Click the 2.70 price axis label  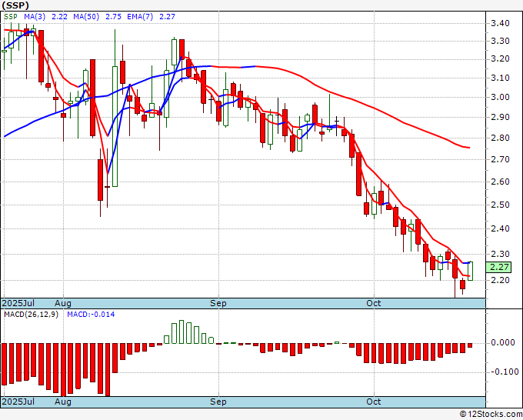[x=500, y=159]
